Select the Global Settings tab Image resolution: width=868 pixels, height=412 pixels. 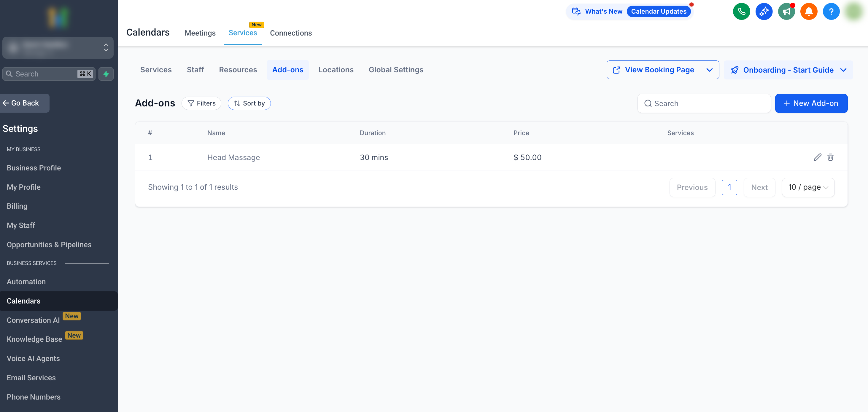point(396,70)
